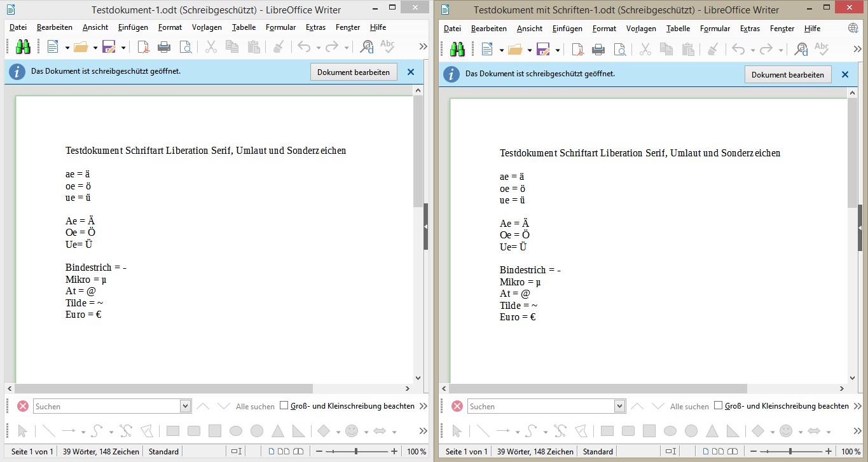868x462 pixels.
Task: Click Suchen search field in Testdokument-1 window
Action: coord(107,406)
